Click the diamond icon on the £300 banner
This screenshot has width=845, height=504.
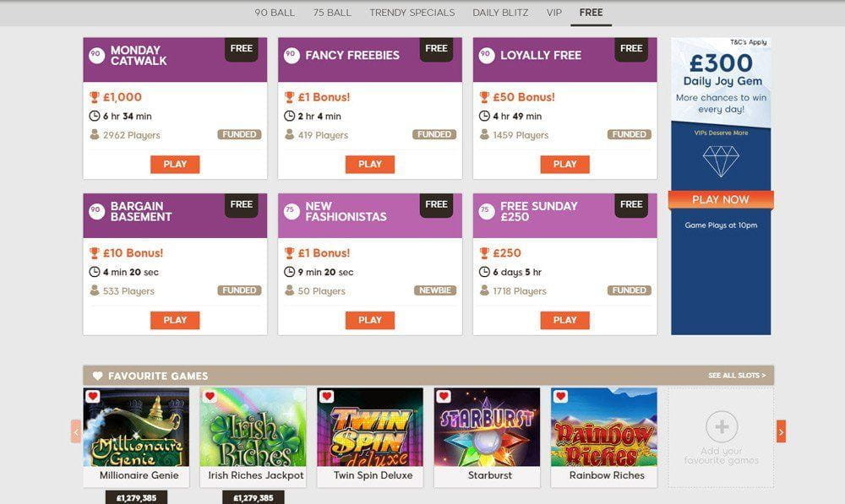coord(719,160)
